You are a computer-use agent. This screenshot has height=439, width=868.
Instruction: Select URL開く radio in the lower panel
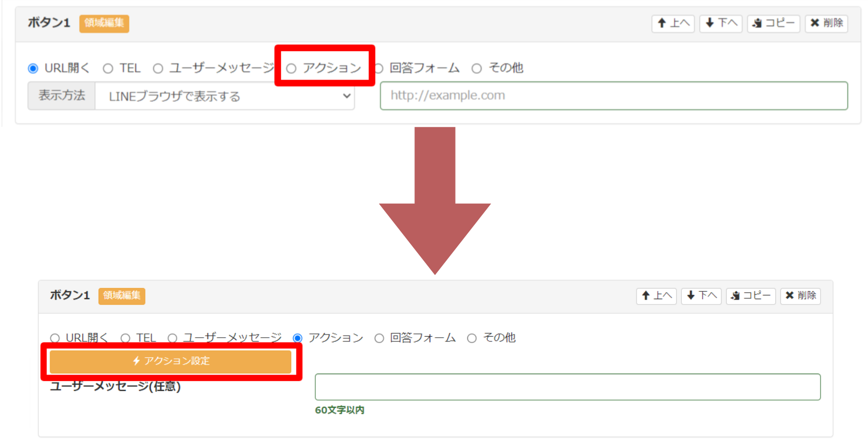click(x=55, y=338)
